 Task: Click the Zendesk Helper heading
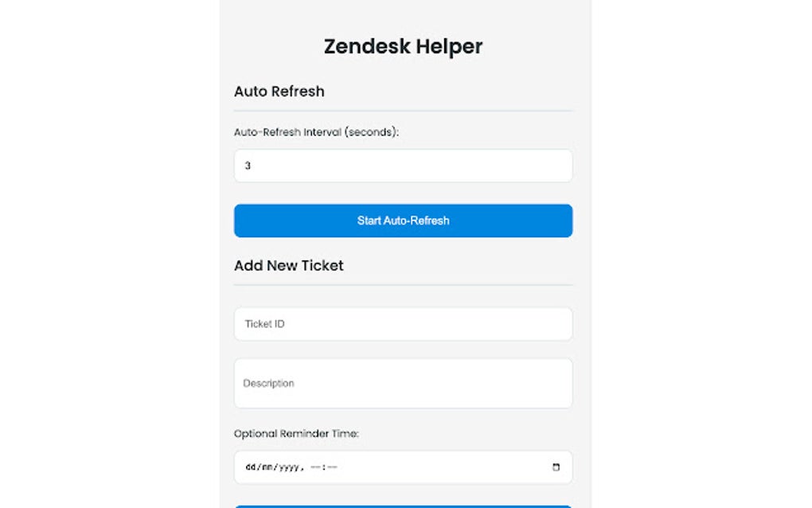402,46
